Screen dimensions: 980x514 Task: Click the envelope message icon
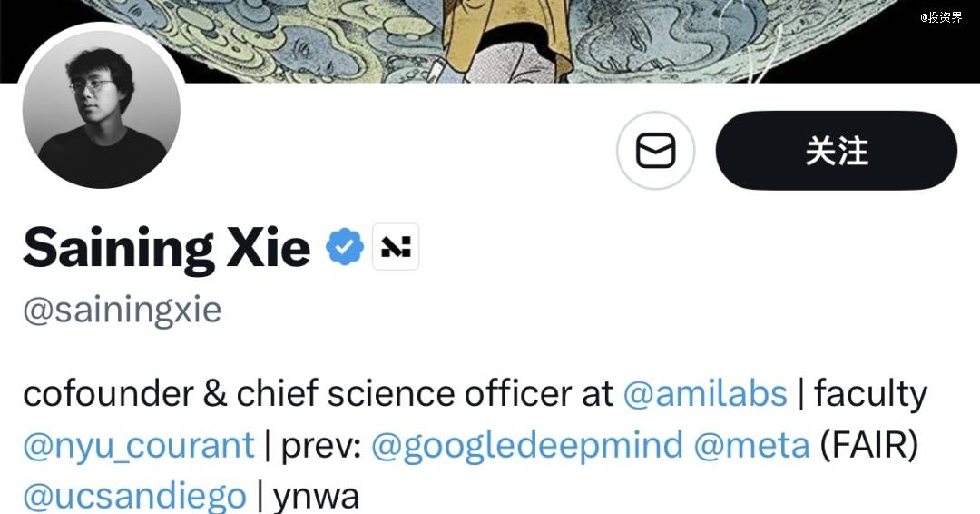[x=655, y=151]
